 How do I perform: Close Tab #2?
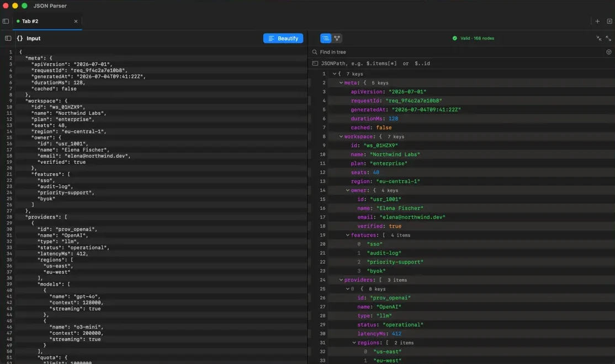point(76,21)
